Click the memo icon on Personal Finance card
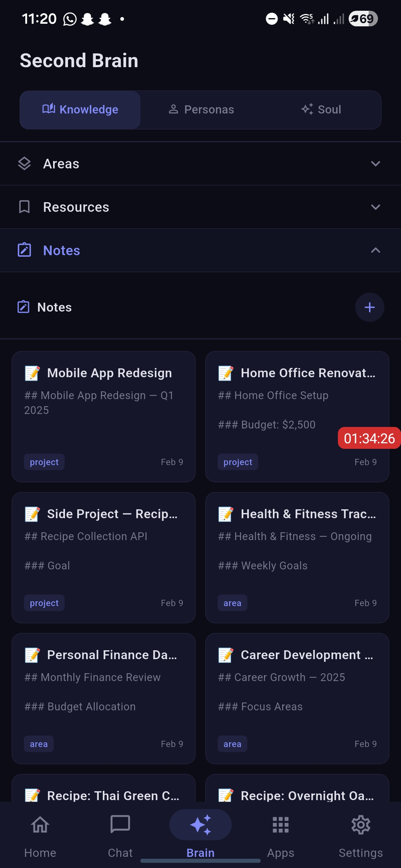Image resolution: width=401 pixels, height=868 pixels. tap(32, 655)
